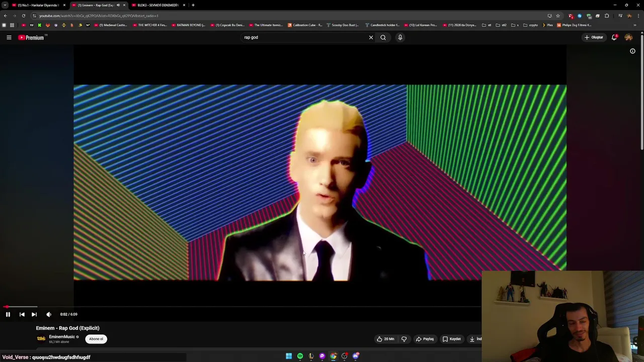
Task: Switch to the 'BLOK3 - SEVMEYİ DENEMEDİN' tab
Action: pos(158,5)
